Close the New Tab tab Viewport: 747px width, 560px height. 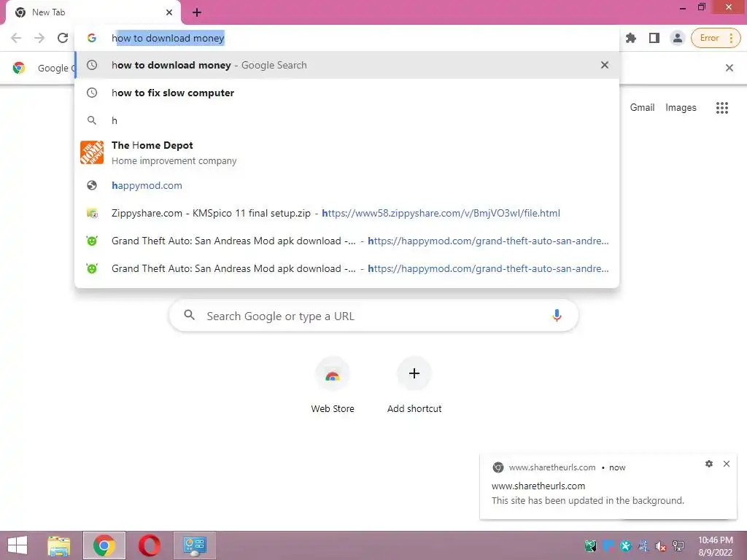click(x=169, y=12)
